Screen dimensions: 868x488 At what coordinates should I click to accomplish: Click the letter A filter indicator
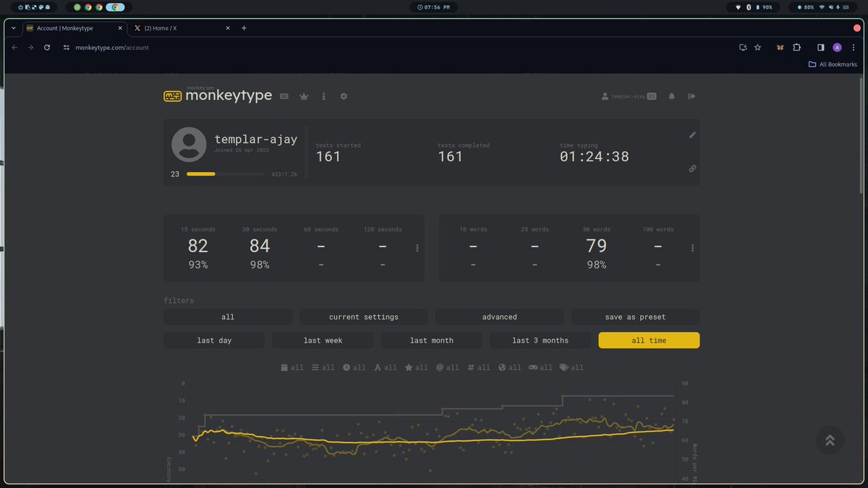click(386, 367)
